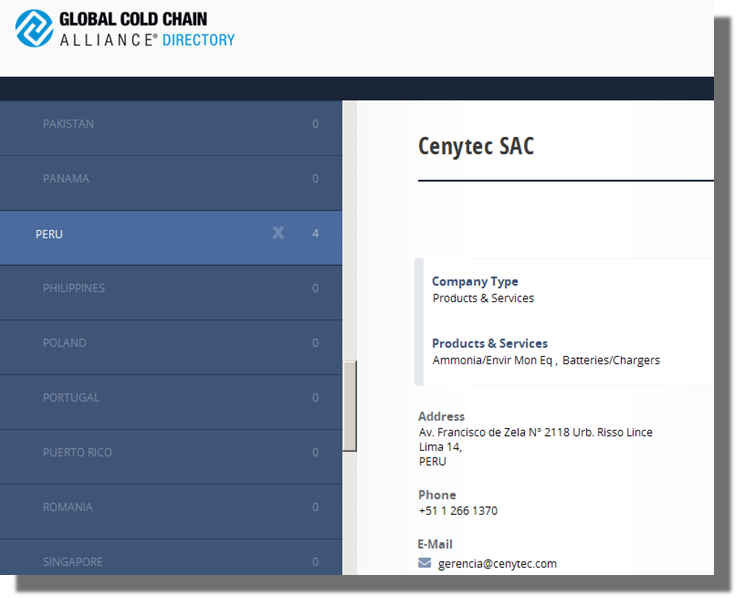Click the 'Products & Services' bold heading
The image size is (737, 598).
coord(490,343)
